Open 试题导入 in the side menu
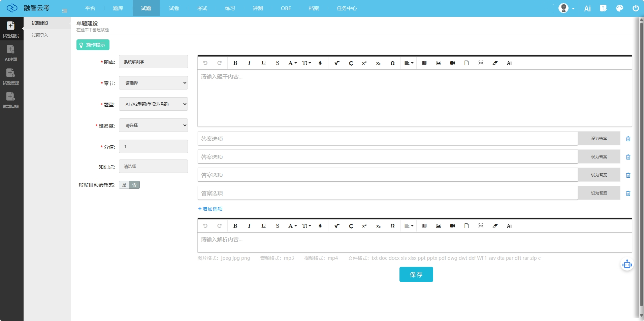Viewport: 644px width, 321px height. (x=40, y=35)
